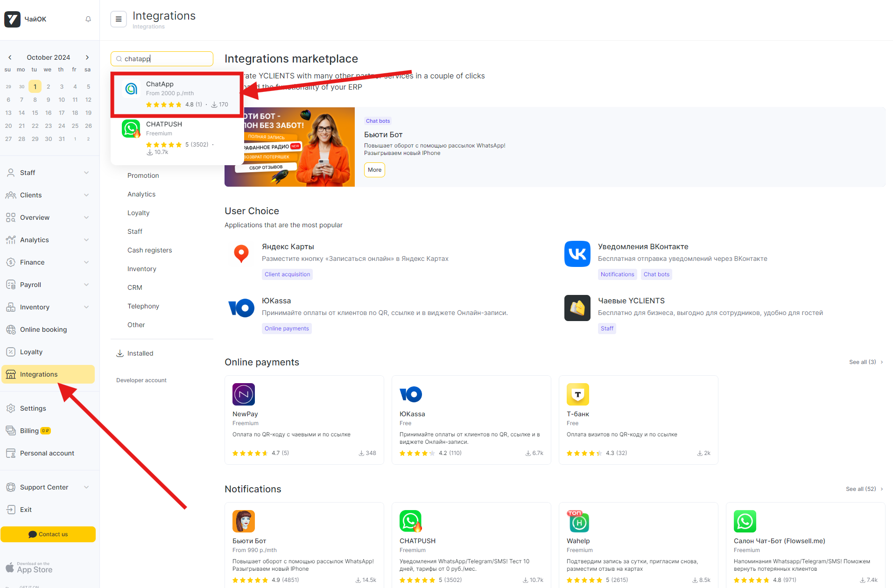Select the Telephony category
The image size is (893, 588).
[x=143, y=306]
